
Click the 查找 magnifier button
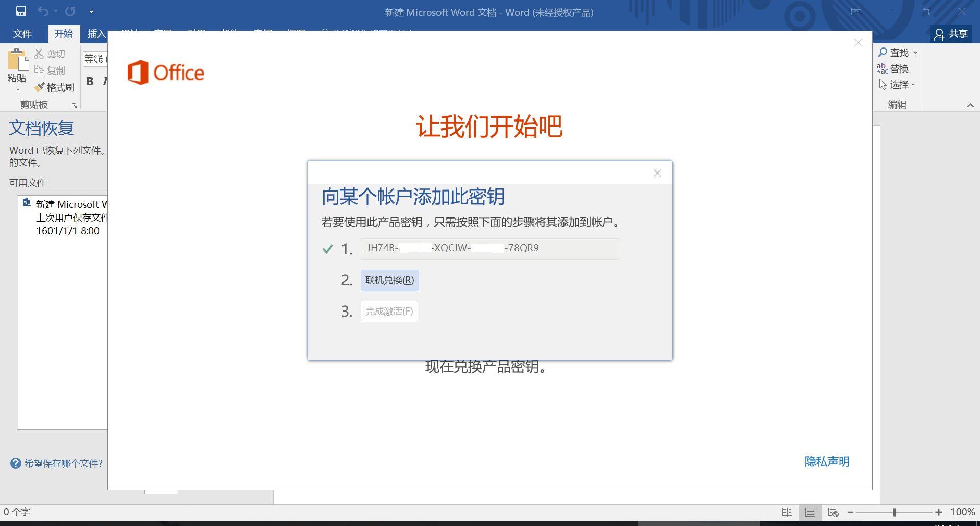click(893, 53)
